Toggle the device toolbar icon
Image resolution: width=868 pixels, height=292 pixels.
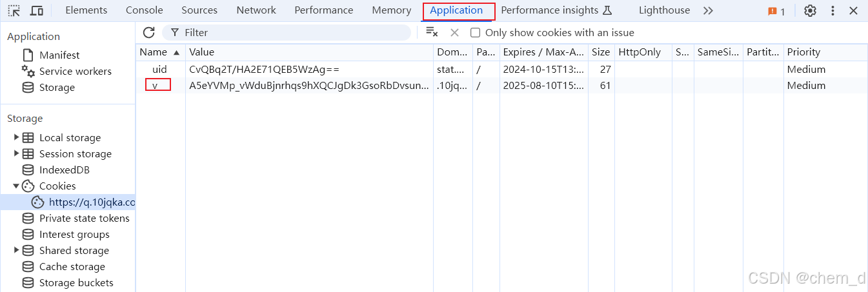pos(37,11)
